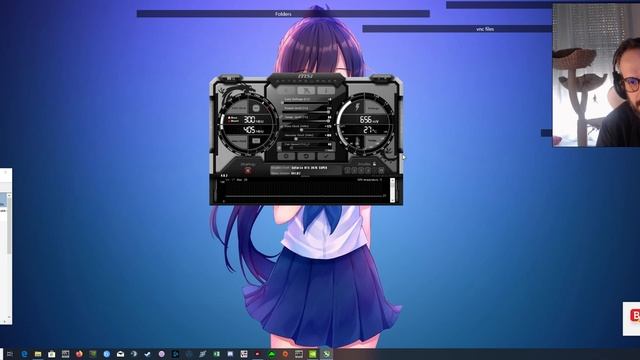Open Microsoft Store from the taskbar

coord(51,354)
